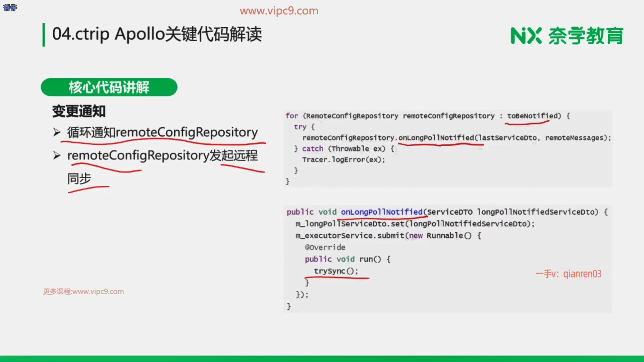The width and height of the screenshot is (644, 362).
Task: Click the blue onLongPollNotified method name
Action: tap(381, 212)
